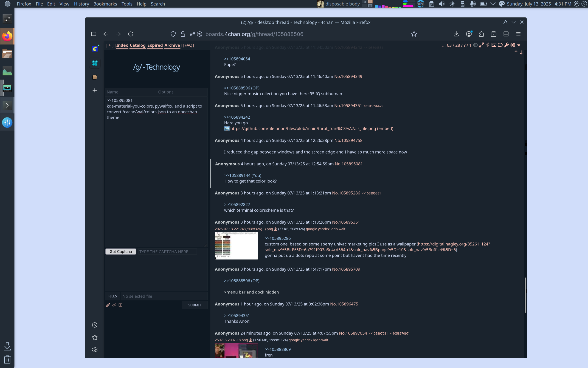The image size is (588, 368).
Task: Expand all images with arrows icon
Action: point(481,45)
